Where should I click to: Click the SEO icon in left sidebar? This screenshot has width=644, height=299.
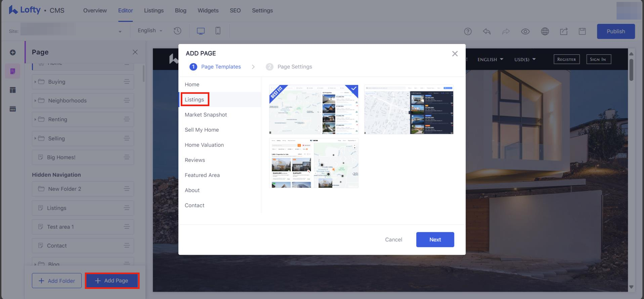click(x=13, y=109)
